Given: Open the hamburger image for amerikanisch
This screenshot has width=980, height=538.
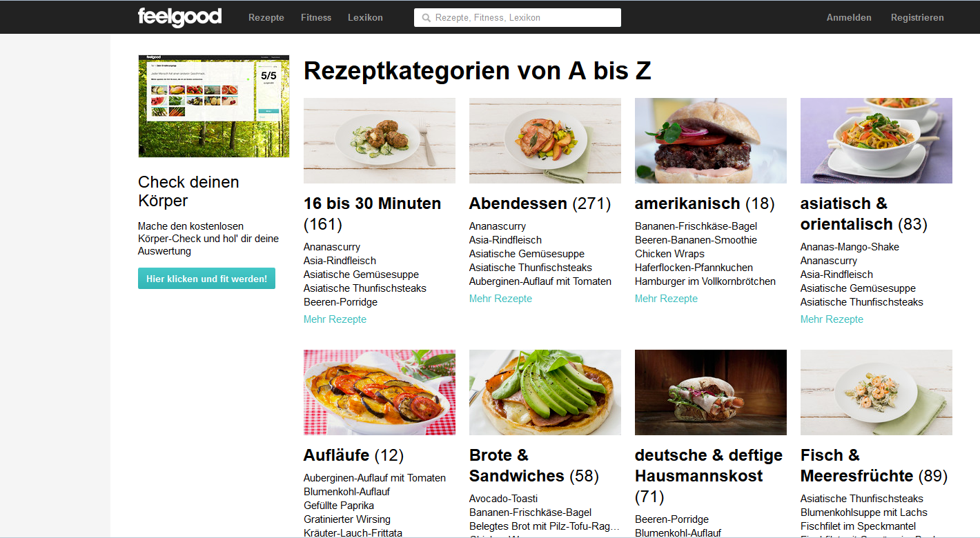Looking at the screenshot, I should [711, 141].
